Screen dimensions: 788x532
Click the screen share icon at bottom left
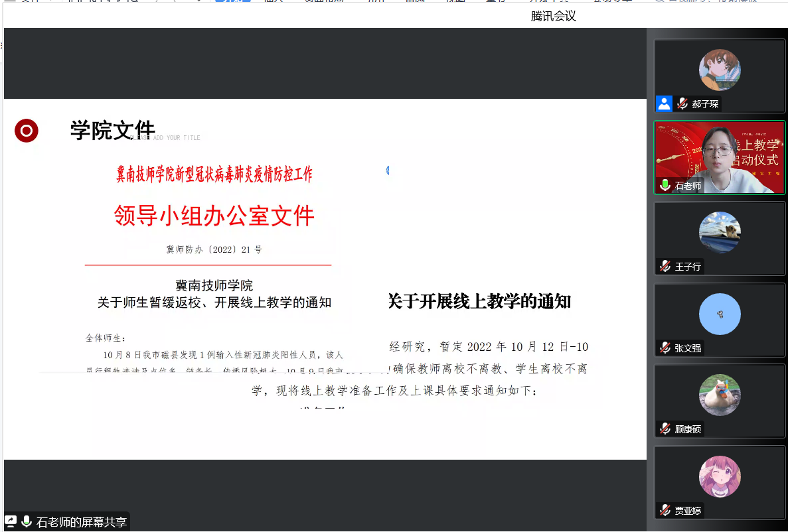click(x=11, y=521)
